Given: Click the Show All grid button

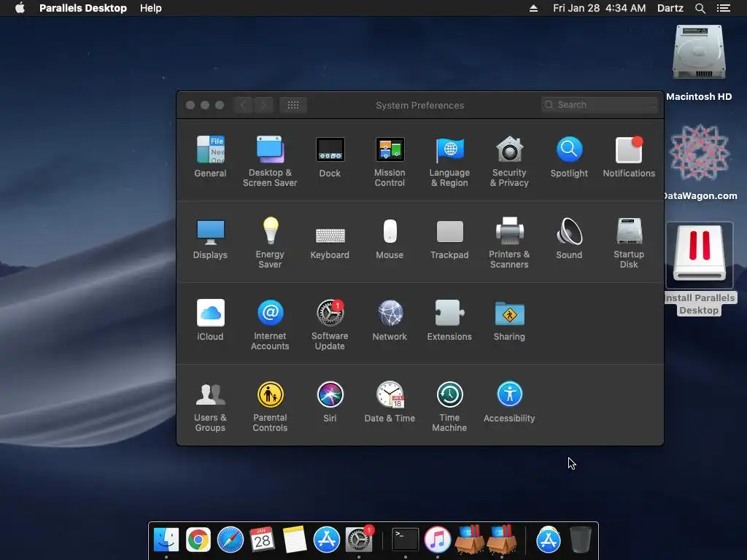Looking at the screenshot, I should pos(293,105).
